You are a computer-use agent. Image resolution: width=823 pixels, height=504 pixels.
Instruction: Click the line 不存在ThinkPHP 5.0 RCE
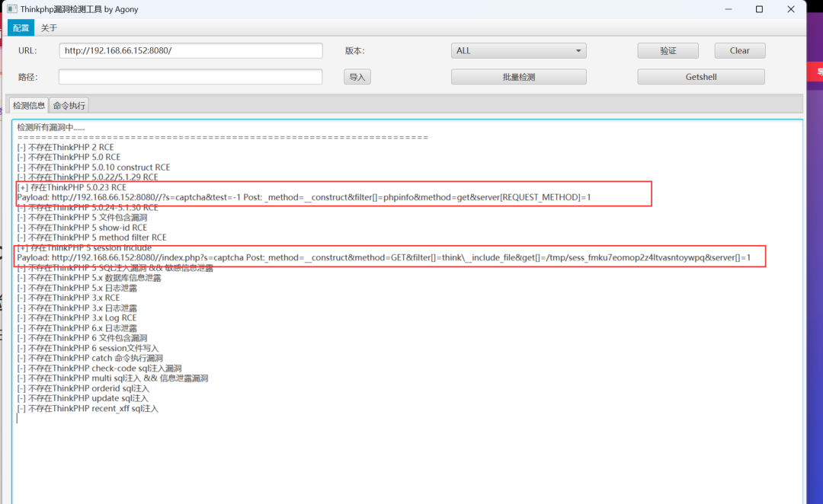(69, 158)
